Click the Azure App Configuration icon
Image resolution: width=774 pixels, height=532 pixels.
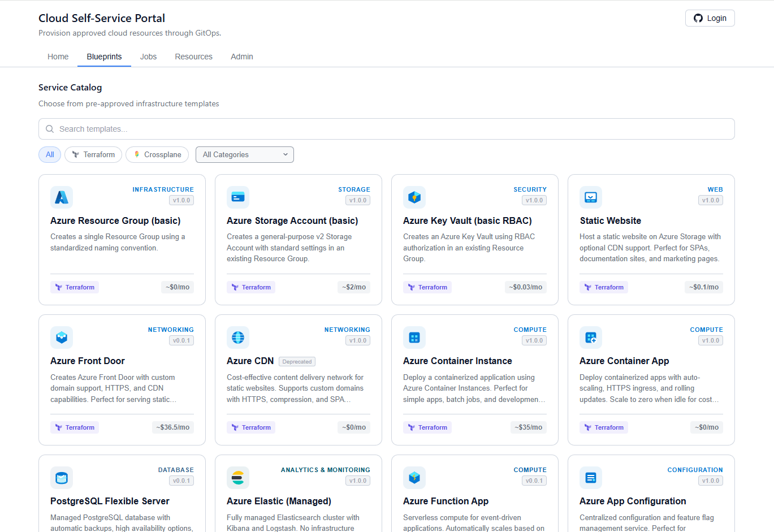(590, 478)
